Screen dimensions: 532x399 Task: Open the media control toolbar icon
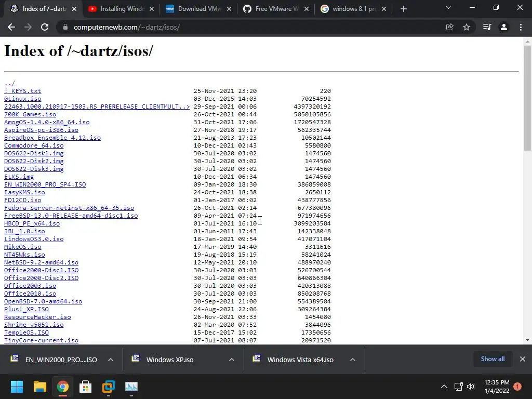tap(487, 27)
